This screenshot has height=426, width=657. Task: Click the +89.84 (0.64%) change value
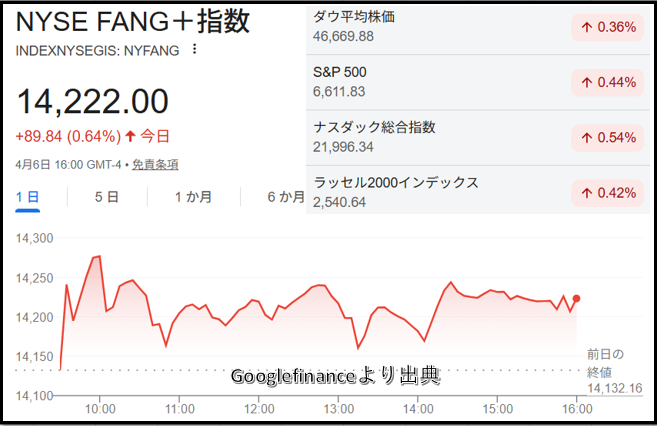tap(67, 136)
